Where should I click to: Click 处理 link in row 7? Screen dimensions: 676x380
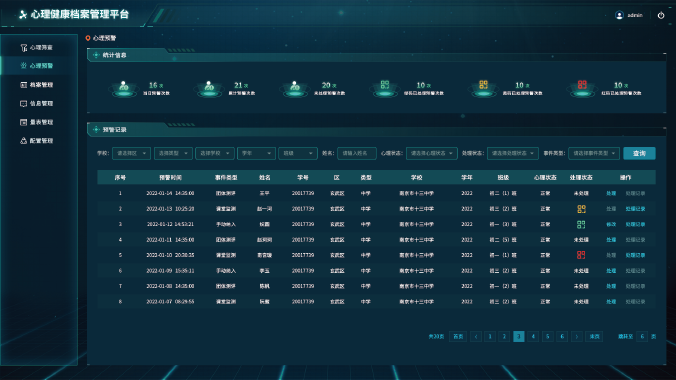pos(611,286)
